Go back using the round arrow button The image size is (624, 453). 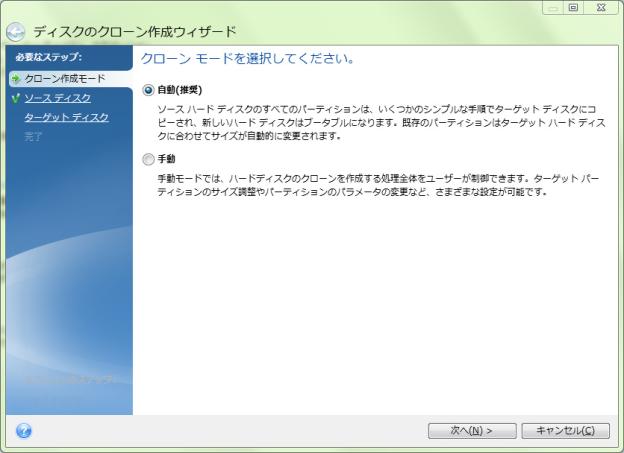click(16, 32)
